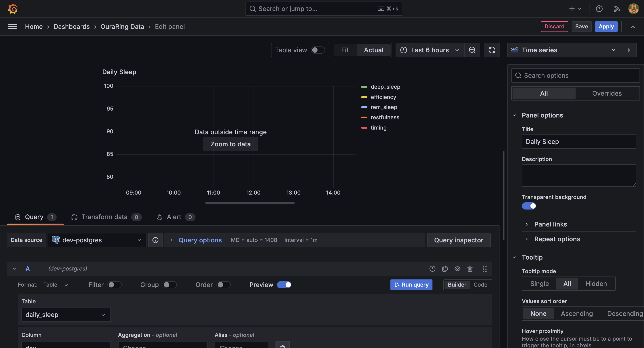Click the data source help icon
Screen dimensions: 644x348
point(155,240)
